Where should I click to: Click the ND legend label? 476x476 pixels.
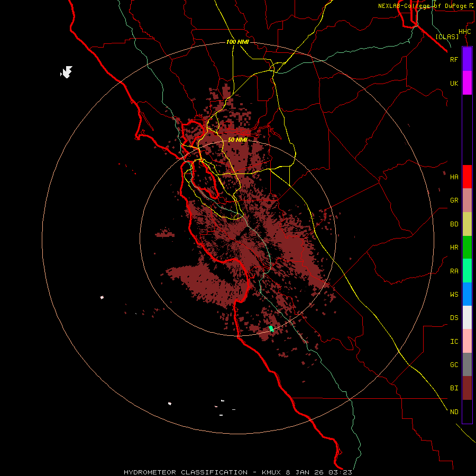click(454, 411)
